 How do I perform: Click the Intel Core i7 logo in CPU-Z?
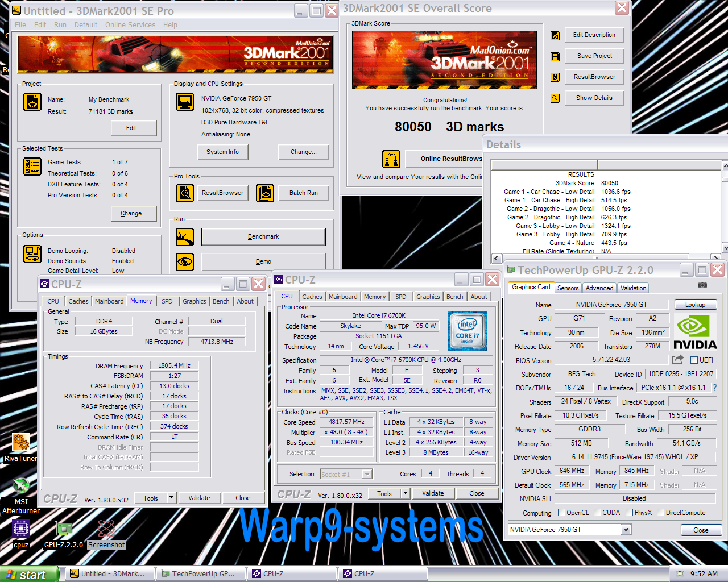click(x=468, y=330)
